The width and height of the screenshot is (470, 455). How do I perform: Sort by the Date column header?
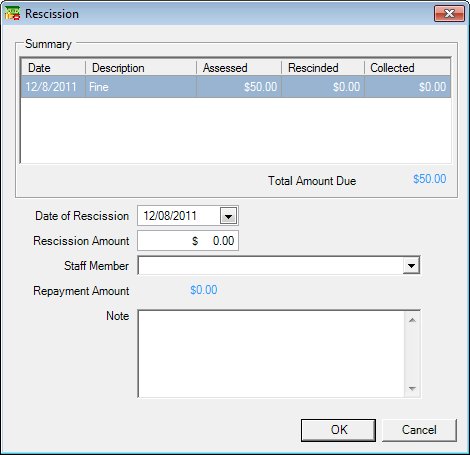(x=53, y=68)
